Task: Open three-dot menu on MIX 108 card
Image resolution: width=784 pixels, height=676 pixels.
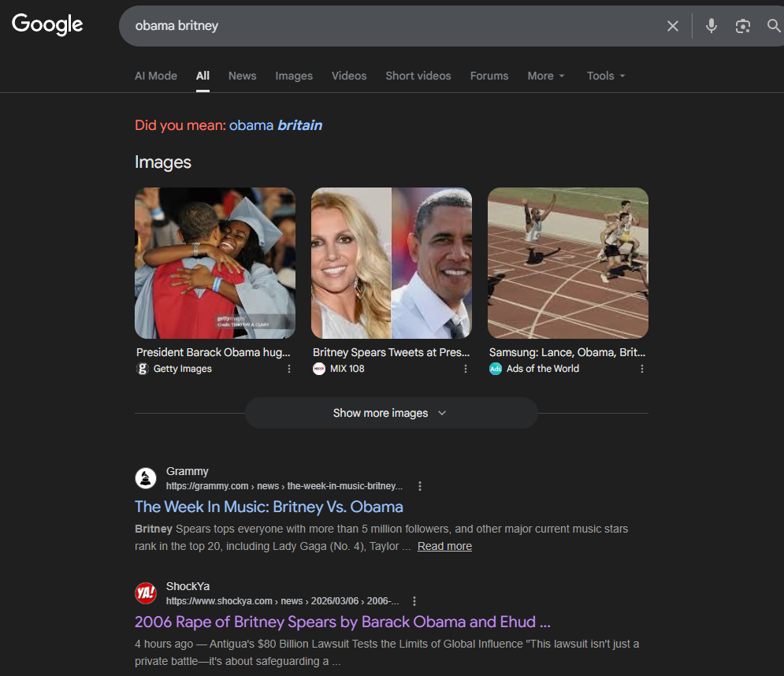Action: click(x=466, y=369)
